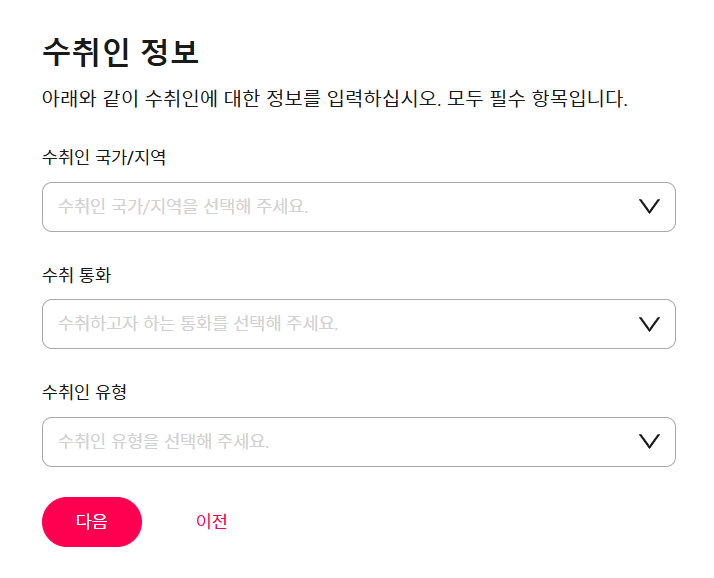
Task: Click the placeholder '수취인 국가/지역을 선택해 주세요.'
Action: (183, 206)
